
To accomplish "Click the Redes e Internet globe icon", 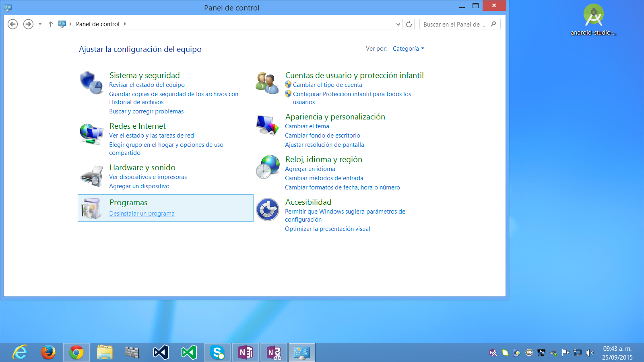I will tap(91, 134).
